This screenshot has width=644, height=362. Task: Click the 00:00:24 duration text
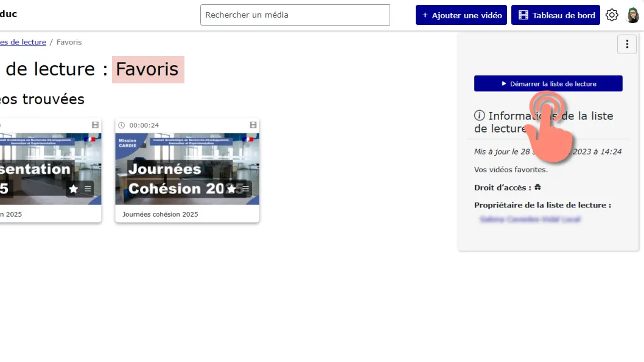(144, 125)
